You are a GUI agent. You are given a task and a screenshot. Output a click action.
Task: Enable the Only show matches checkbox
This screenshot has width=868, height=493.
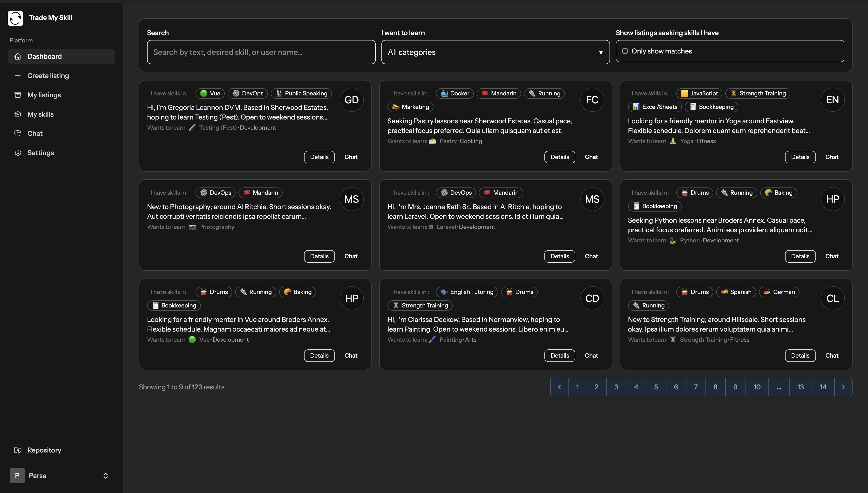point(625,51)
